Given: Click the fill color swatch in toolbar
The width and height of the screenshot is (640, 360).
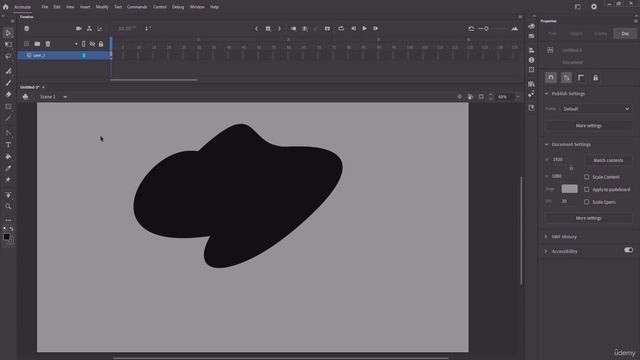Looking at the screenshot, I should [x=7, y=237].
